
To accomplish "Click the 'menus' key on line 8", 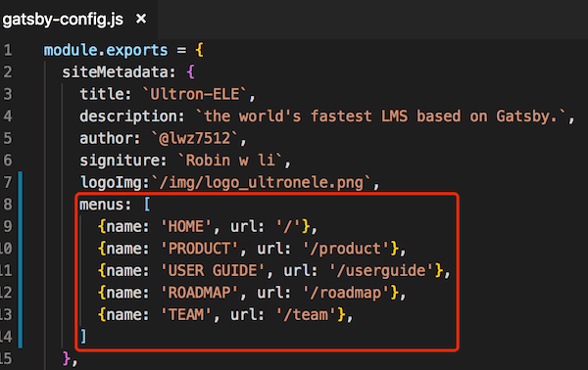I will [x=101, y=205].
